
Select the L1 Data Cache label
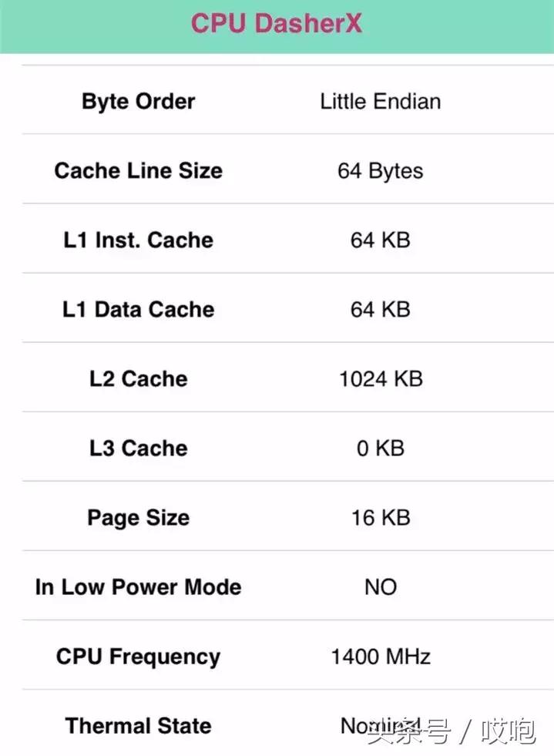138,310
